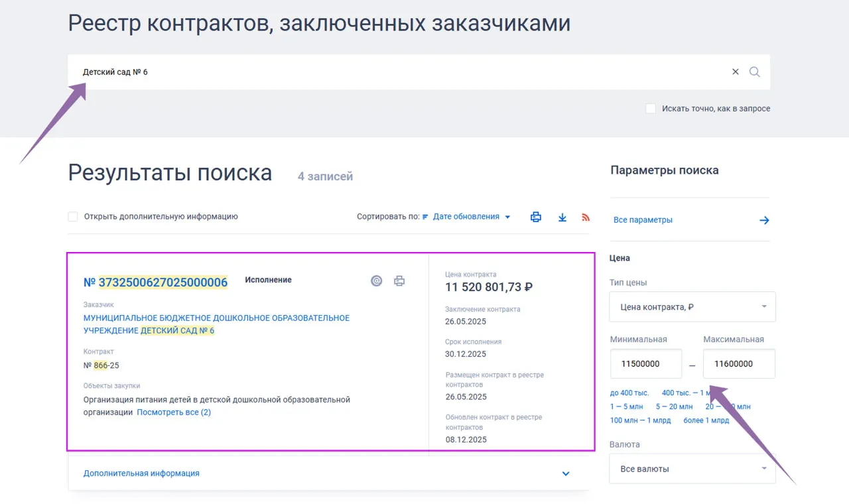This screenshot has height=504, width=849.
Task: Check "Открыть дополнительную информацию" box
Action: (x=73, y=217)
